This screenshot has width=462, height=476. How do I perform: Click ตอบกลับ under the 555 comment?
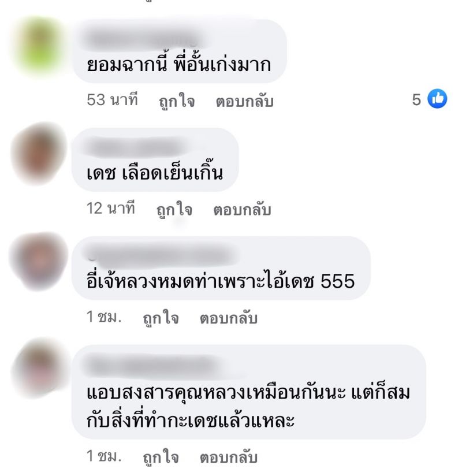point(229,318)
